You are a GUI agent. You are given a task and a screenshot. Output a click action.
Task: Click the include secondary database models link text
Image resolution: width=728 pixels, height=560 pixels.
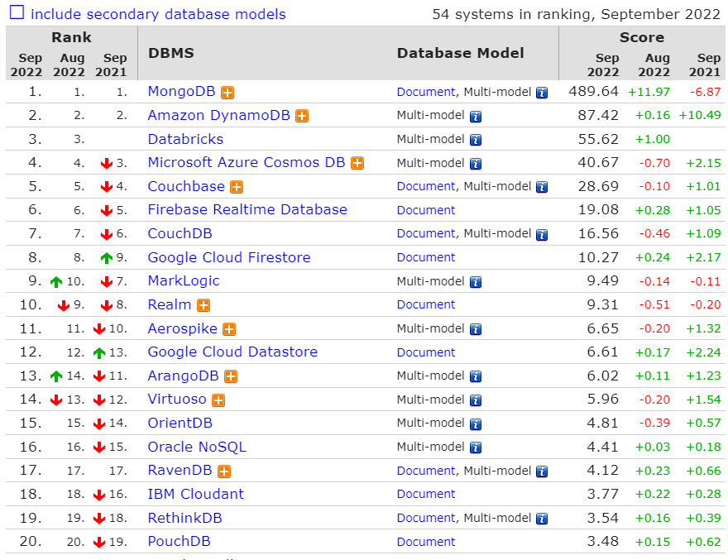click(x=158, y=14)
